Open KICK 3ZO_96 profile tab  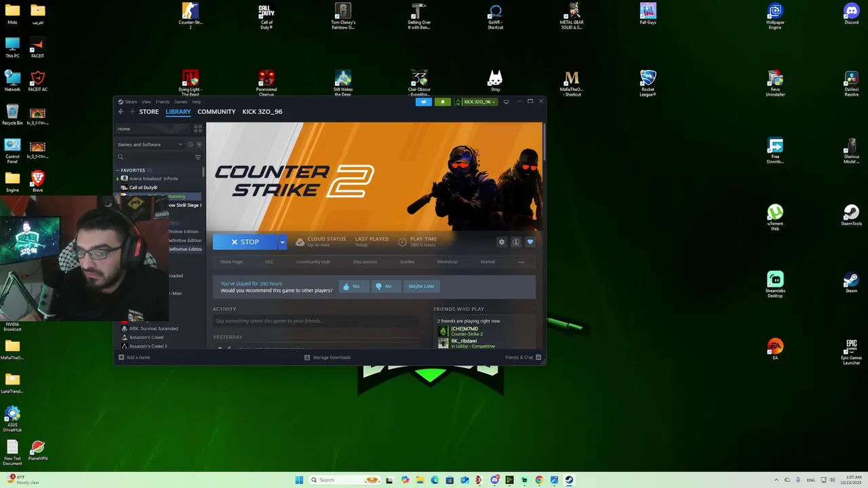(x=262, y=112)
